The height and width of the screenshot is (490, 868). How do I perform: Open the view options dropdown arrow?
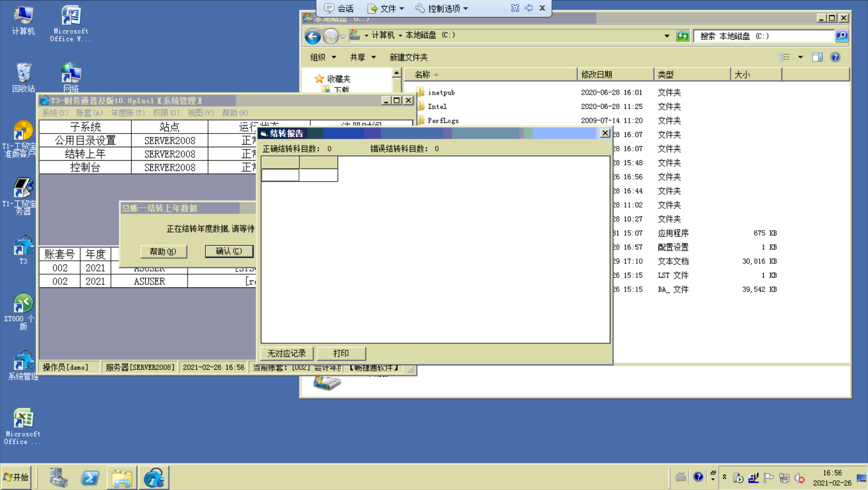[x=801, y=57]
